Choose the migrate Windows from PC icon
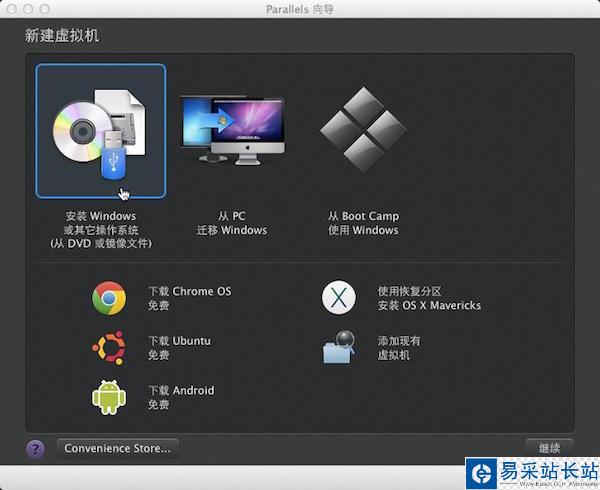The height and width of the screenshot is (490, 600). pos(232,130)
